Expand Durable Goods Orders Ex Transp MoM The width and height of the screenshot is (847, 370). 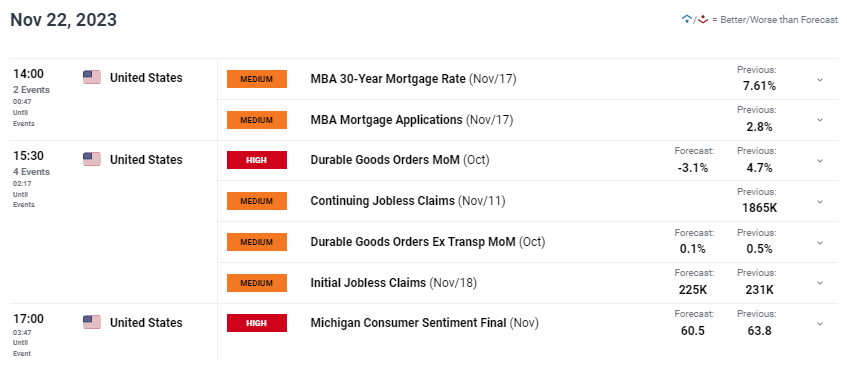coord(819,243)
